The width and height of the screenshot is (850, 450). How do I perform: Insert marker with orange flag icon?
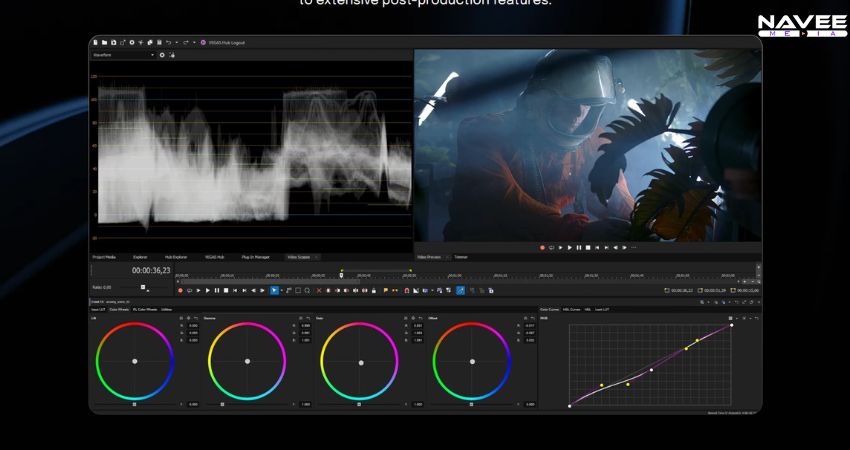pos(385,291)
